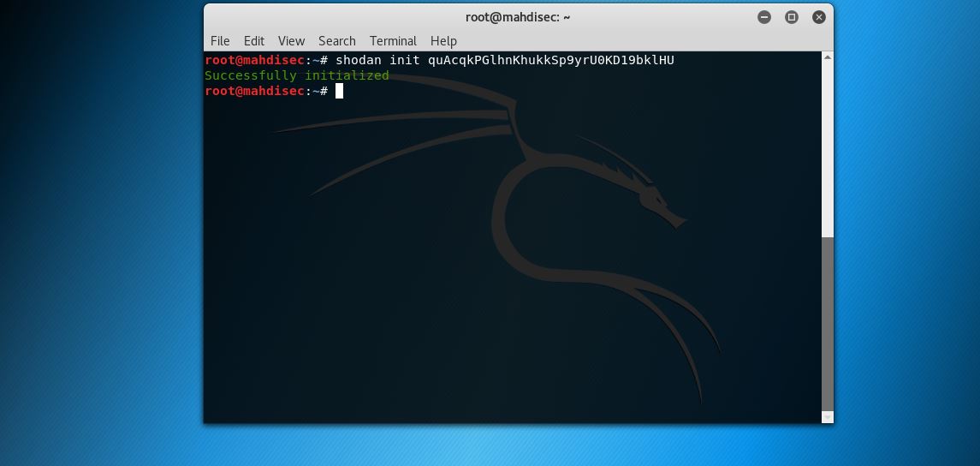The height and width of the screenshot is (466, 980).
Task: Click the scrollbar down arrow
Action: [x=828, y=416]
